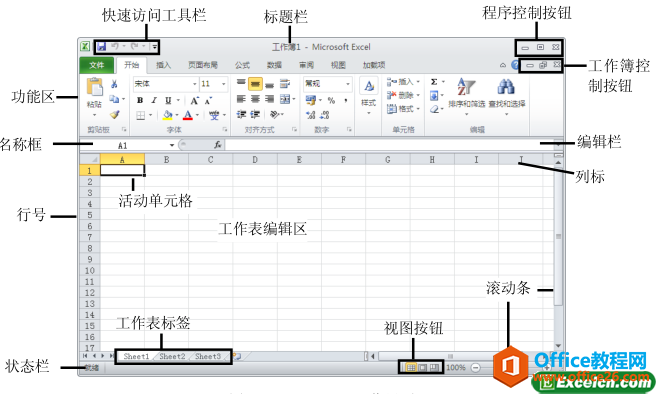Toggle Underline formatting

(168, 100)
